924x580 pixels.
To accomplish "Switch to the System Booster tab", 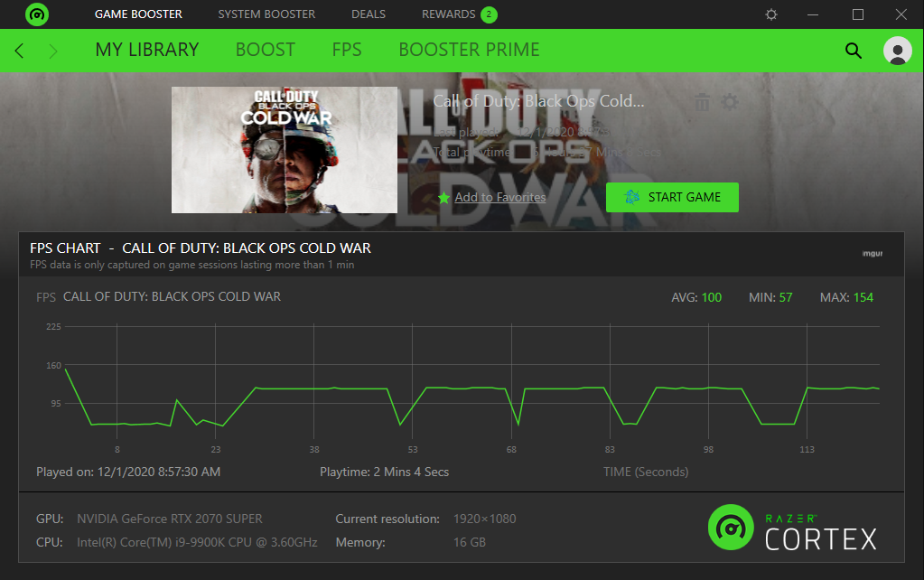I will click(266, 14).
